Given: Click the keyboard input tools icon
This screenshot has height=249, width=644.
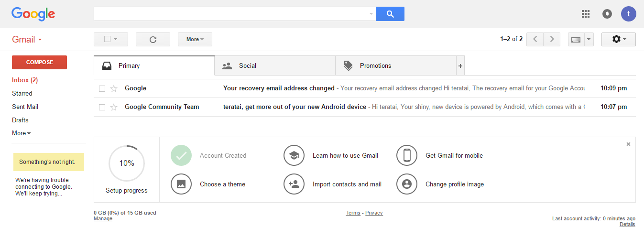Looking at the screenshot, I should 576,40.
